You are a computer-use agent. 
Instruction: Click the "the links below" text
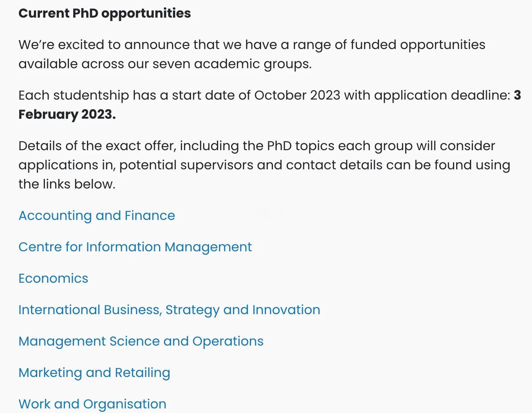point(67,184)
